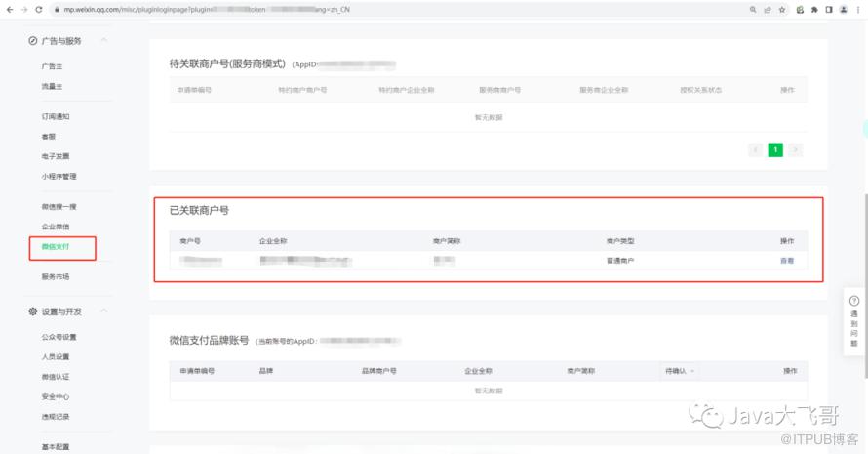
Task: Open 违规记录 in the sidebar
Action: 56,417
